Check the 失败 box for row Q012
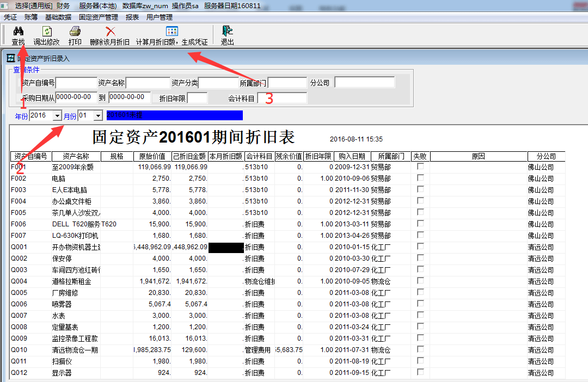588x382 pixels. [420, 372]
